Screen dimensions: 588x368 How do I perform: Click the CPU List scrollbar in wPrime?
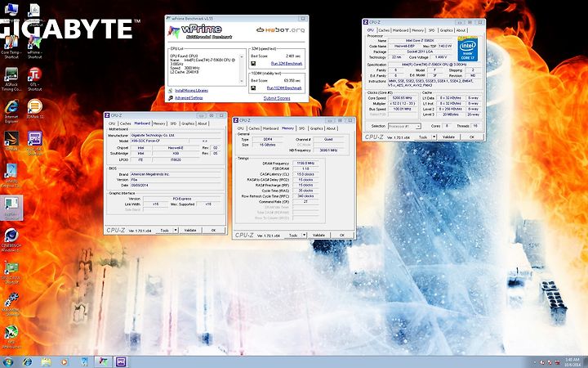coord(242,69)
